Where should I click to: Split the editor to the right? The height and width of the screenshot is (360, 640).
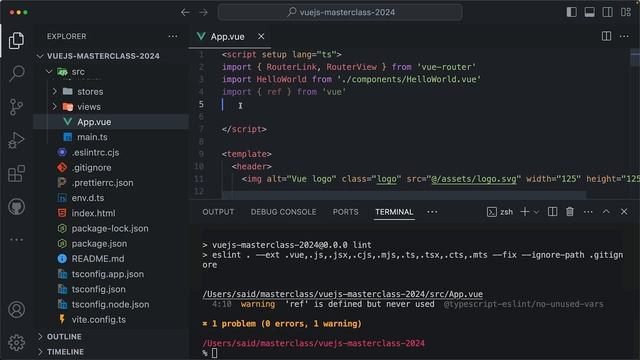(x=607, y=36)
